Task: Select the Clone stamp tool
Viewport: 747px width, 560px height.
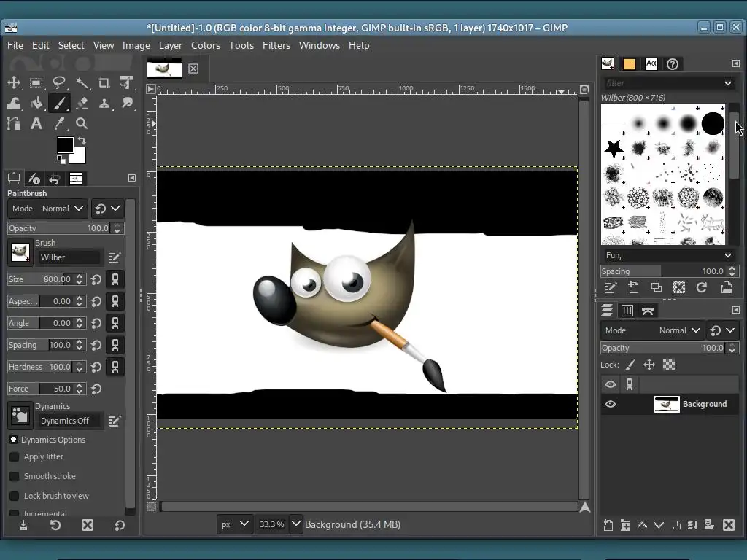Action: coord(104,103)
